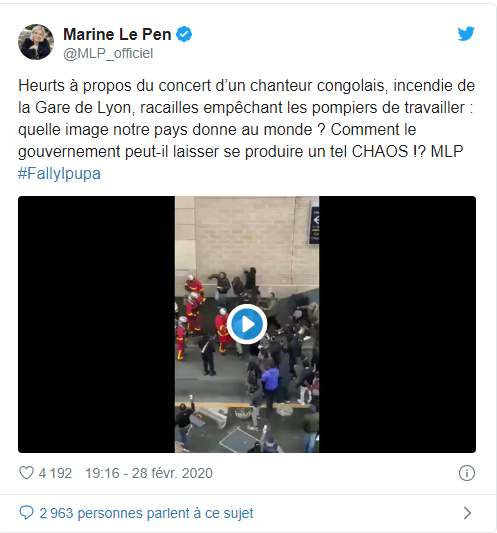497x533 pixels.
Task: Click the 4 192 likes count
Action: coord(55,473)
